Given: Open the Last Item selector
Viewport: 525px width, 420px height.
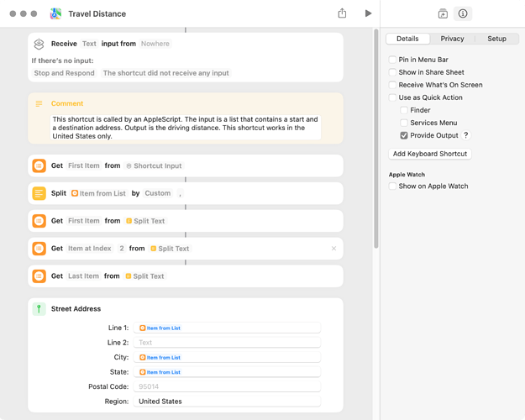Looking at the screenshot, I should pos(83,276).
